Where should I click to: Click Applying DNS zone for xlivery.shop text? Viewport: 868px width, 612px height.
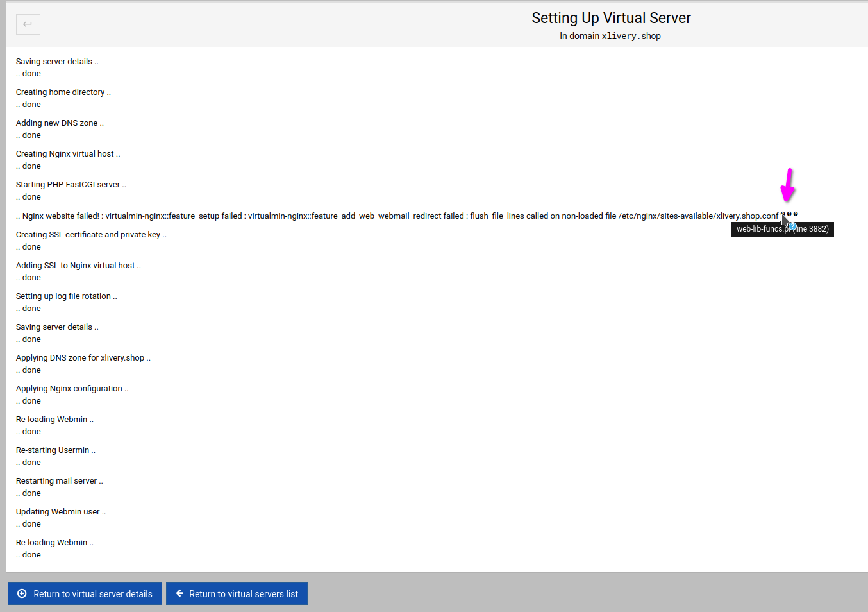[x=83, y=358]
